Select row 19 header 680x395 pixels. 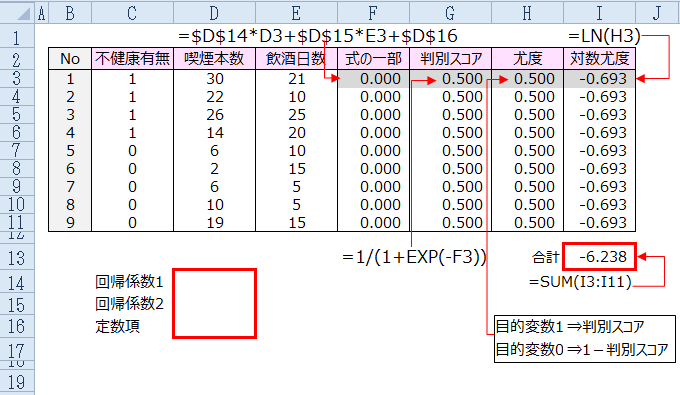coord(17,382)
